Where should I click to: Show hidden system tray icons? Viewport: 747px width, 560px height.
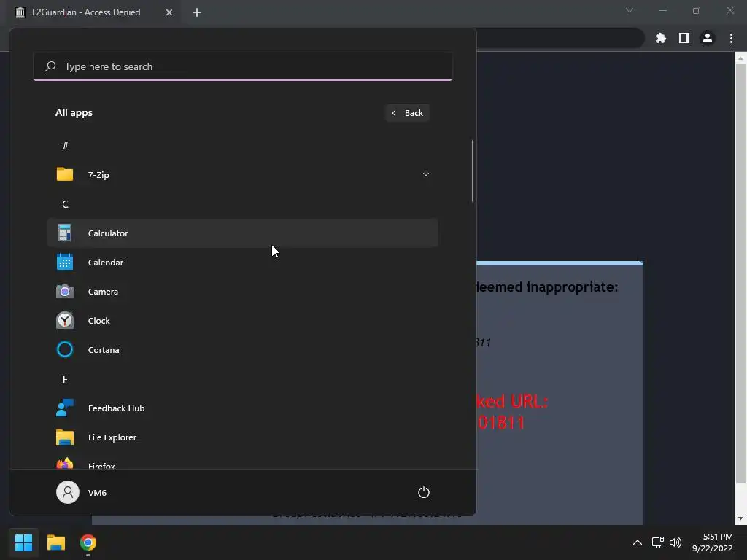pos(637,542)
